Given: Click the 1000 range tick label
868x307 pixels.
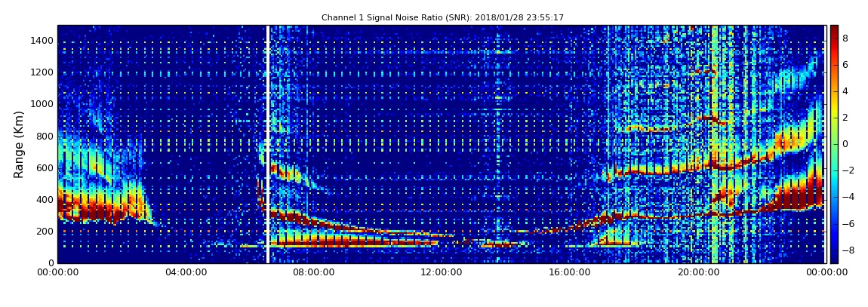Looking at the screenshot, I should 42,104.
